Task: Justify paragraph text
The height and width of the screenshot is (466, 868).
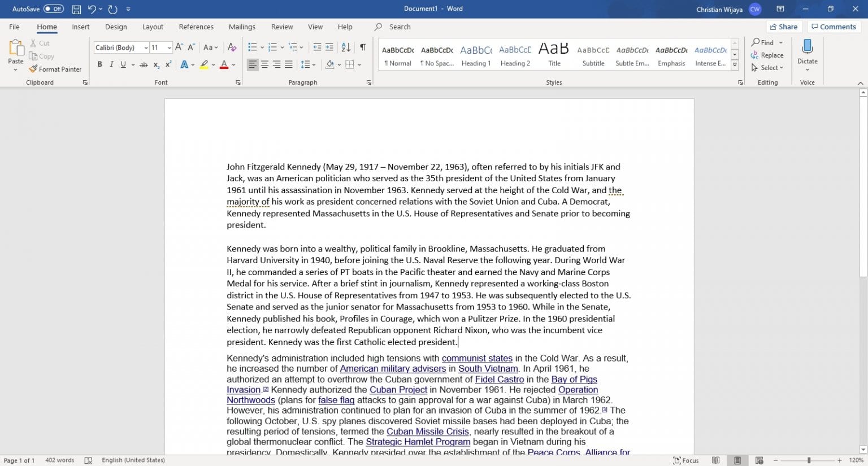Action: point(289,65)
